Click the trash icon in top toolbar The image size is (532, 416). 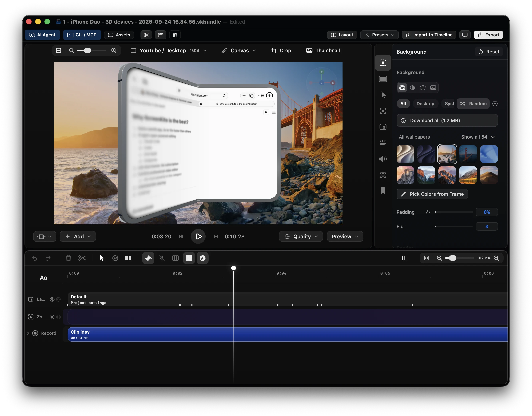coord(175,35)
